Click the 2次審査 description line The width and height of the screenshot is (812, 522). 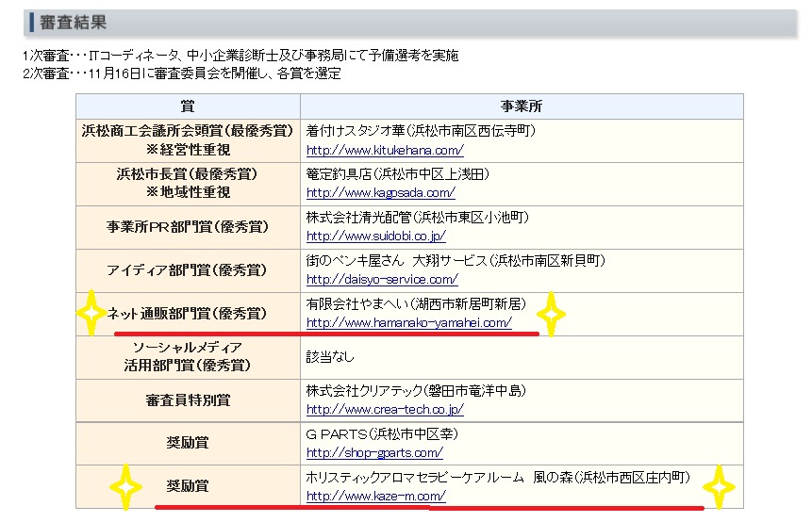pos(182,73)
